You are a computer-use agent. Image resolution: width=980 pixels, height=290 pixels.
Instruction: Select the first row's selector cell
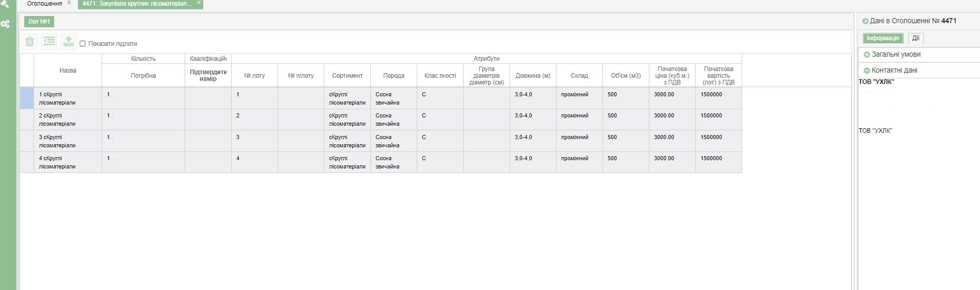tap(27, 98)
